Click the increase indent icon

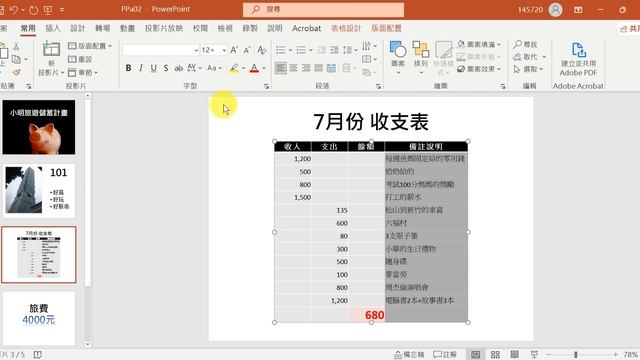(334, 50)
